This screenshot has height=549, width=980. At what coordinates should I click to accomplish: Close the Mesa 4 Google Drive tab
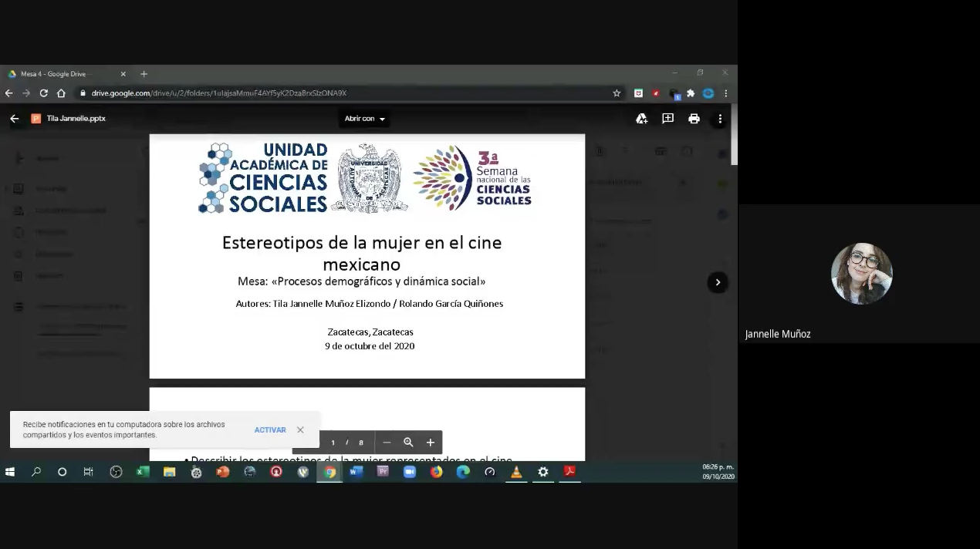[x=123, y=74]
